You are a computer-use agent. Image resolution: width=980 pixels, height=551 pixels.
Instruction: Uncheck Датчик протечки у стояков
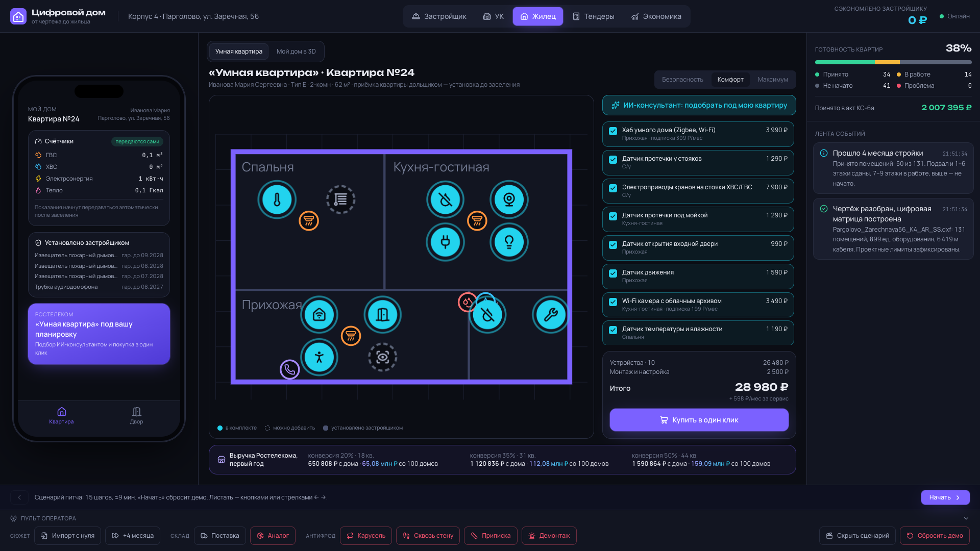[x=613, y=160]
